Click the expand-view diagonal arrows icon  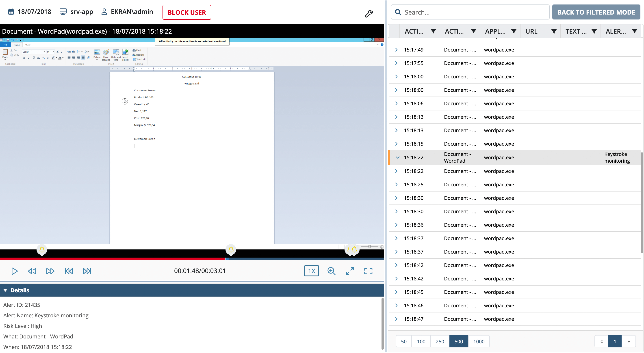point(350,271)
